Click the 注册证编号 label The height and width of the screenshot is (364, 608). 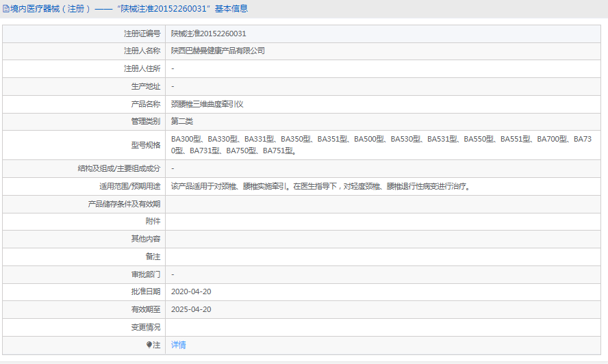coord(142,34)
